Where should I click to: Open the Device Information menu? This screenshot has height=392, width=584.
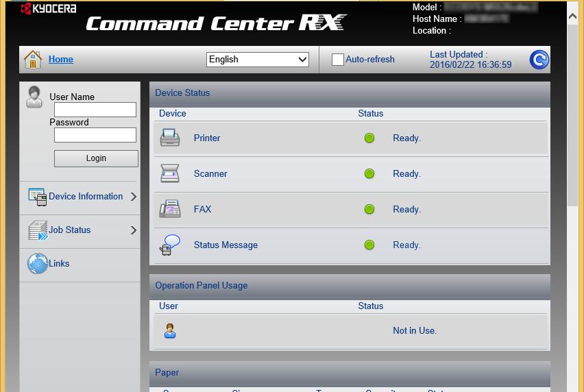[x=86, y=196]
